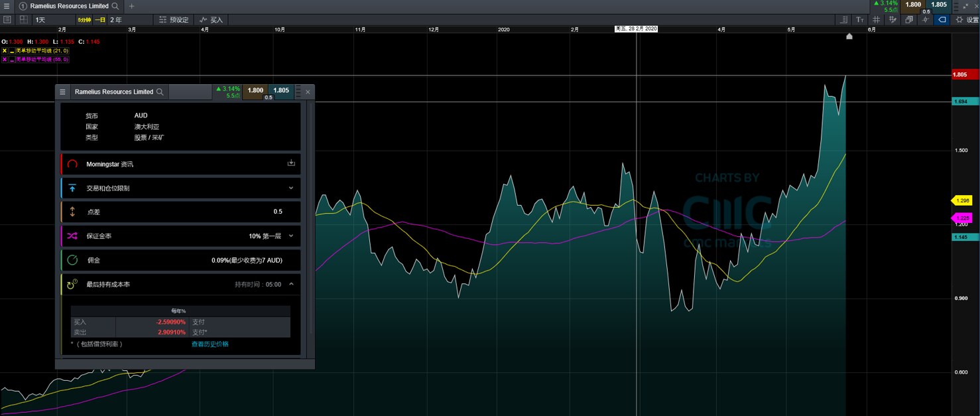Click the 周五 28 2月 2020 date label
The height and width of the screenshot is (416, 980).
point(636,29)
